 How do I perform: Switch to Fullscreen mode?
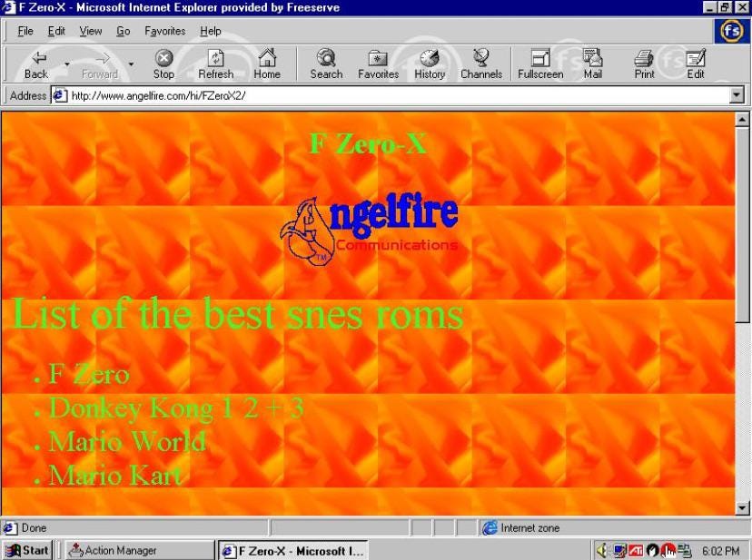539,62
